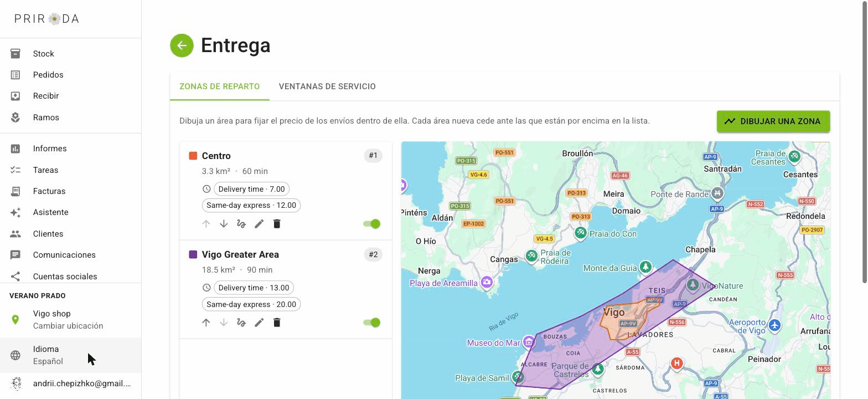Image resolution: width=868 pixels, height=399 pixels.
Task: Edit the Vigo Greater Area zone
Action: (x=259, y=323)
